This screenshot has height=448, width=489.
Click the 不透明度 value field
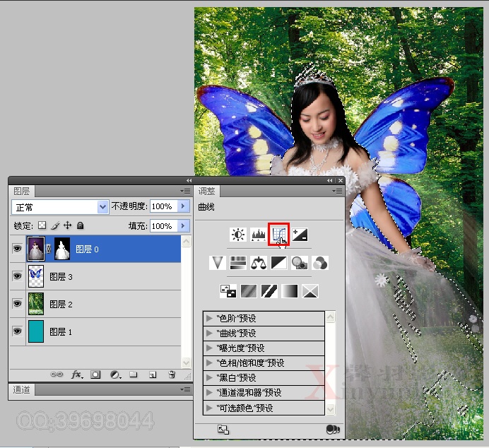(x=164, y=206)
